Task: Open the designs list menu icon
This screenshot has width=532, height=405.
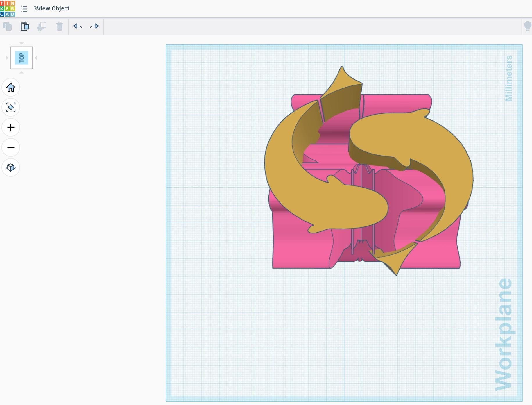Action: [x=24, y=9]
